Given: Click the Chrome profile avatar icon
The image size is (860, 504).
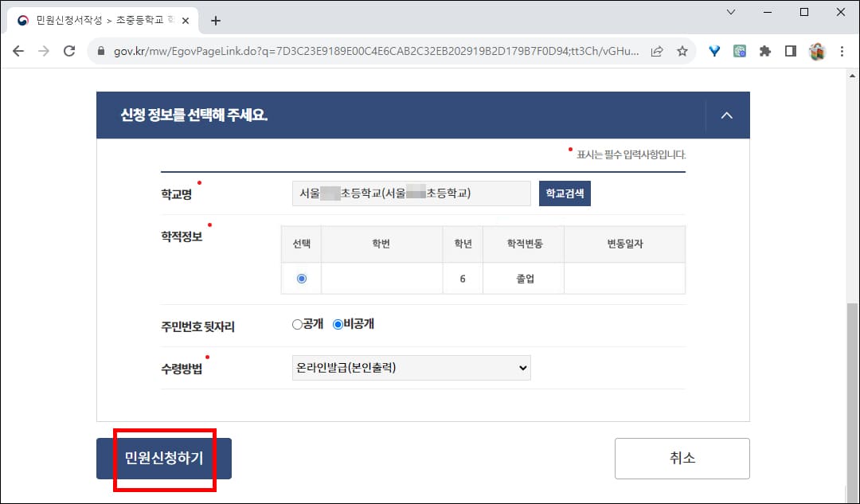Looking at the screenshot, I should (817, 51).
